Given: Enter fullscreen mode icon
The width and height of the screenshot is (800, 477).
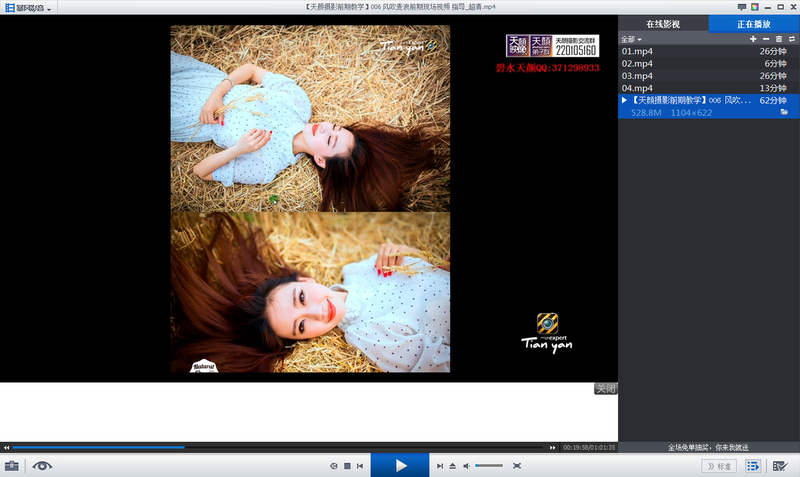Looking at the screenshot, I should click(517, 466).
